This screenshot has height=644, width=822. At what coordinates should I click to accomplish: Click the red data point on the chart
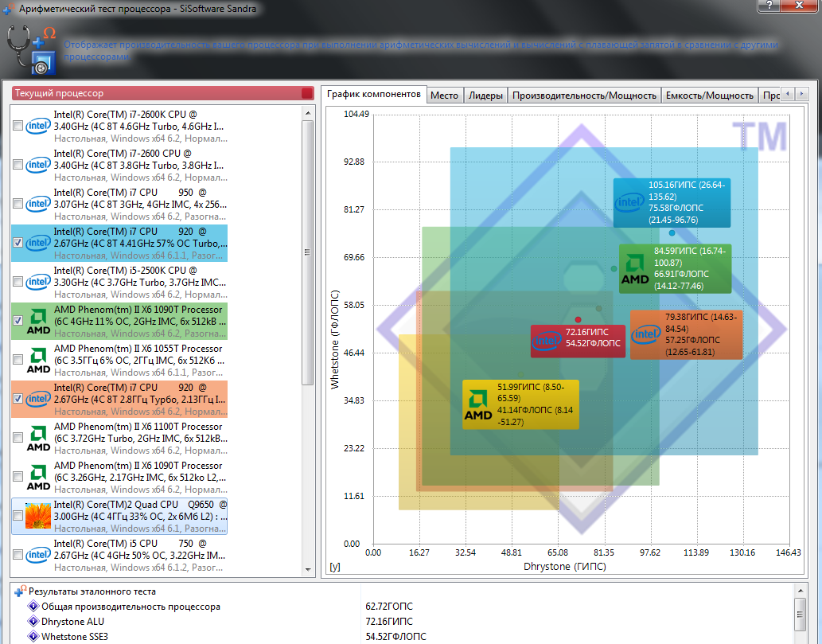coord(578,319)
